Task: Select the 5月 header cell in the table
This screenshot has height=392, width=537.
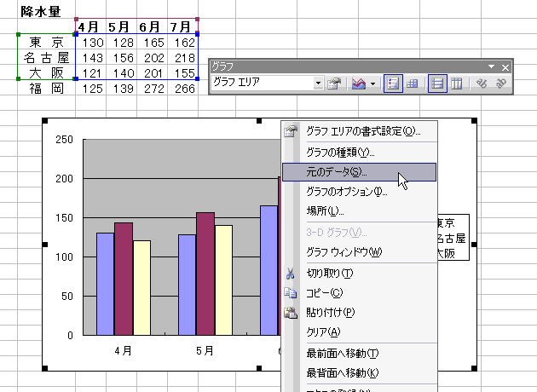Action: [121, 26]
